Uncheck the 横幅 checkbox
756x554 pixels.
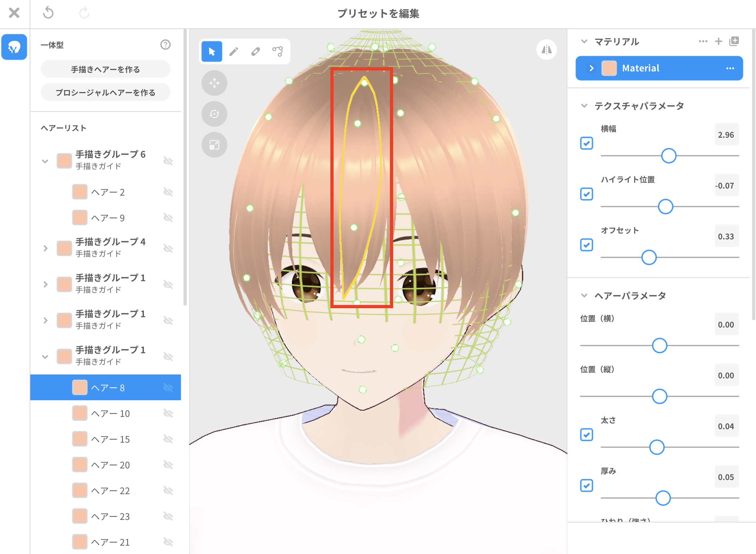pyautogui.click(x=587, y=143)
